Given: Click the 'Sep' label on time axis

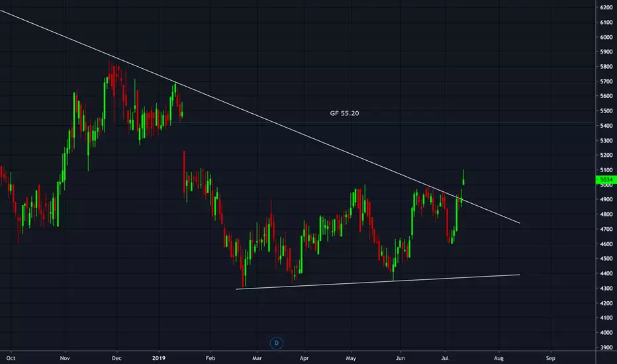Looking at the screenshot, I should pos(551,358).
